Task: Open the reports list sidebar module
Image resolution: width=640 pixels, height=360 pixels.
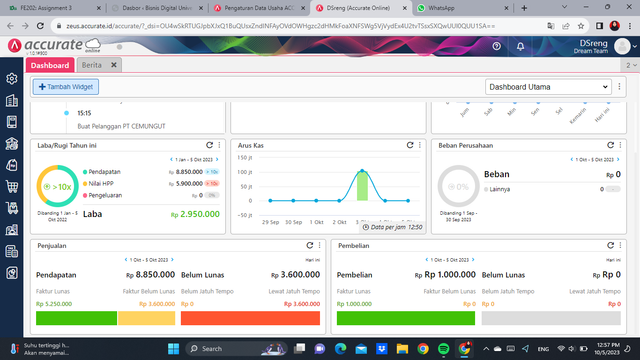Action: [x=12, y=251]
